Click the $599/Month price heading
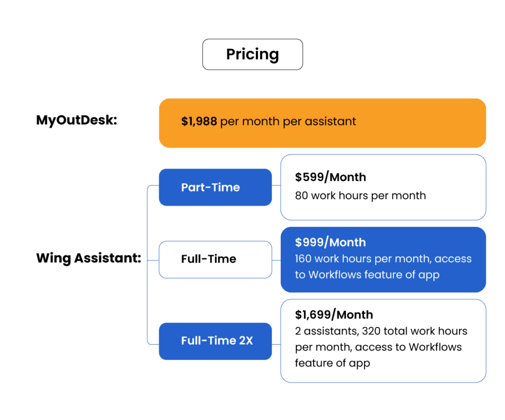 [330, 177]
